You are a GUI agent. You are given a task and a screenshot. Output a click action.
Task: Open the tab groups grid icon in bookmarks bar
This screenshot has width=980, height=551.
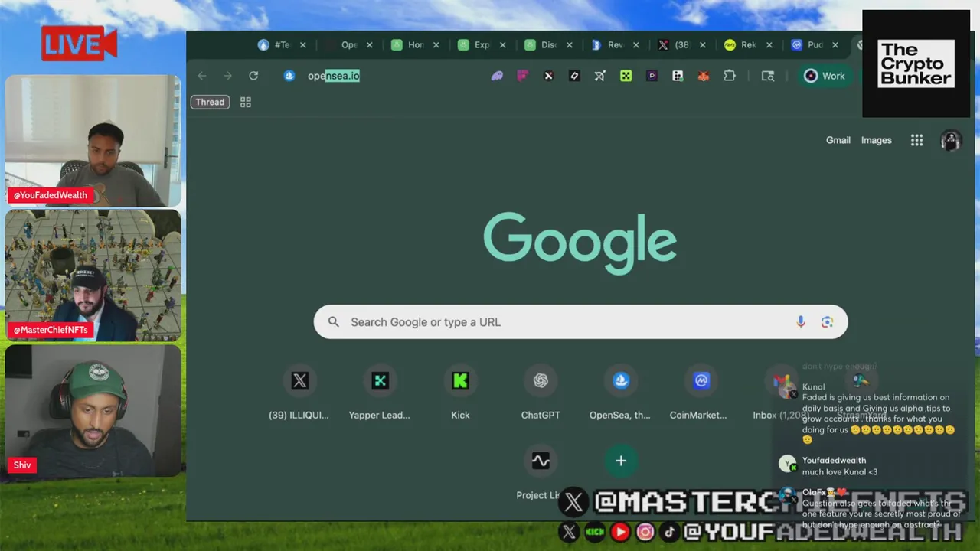point(246,102)
